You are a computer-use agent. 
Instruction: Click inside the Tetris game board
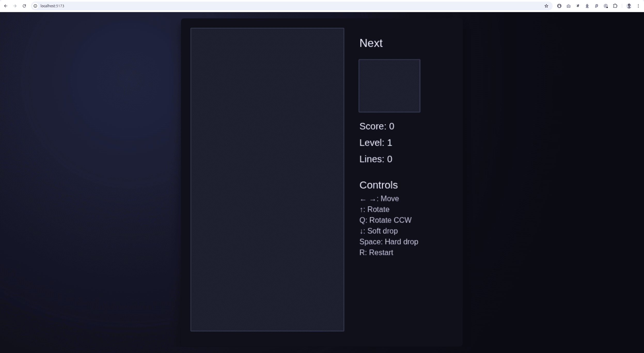tap(267, 179)
